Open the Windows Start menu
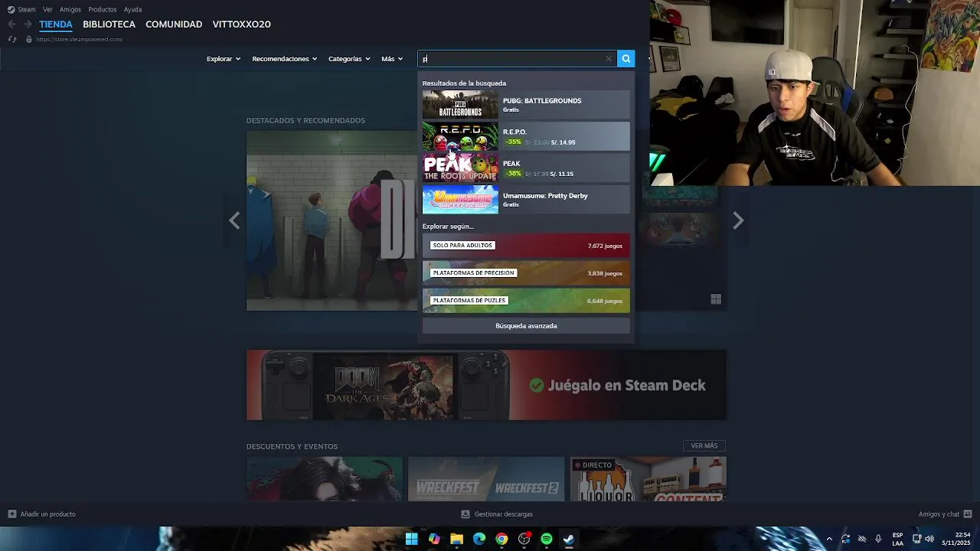Screen dimensions: 980x551 411,539
